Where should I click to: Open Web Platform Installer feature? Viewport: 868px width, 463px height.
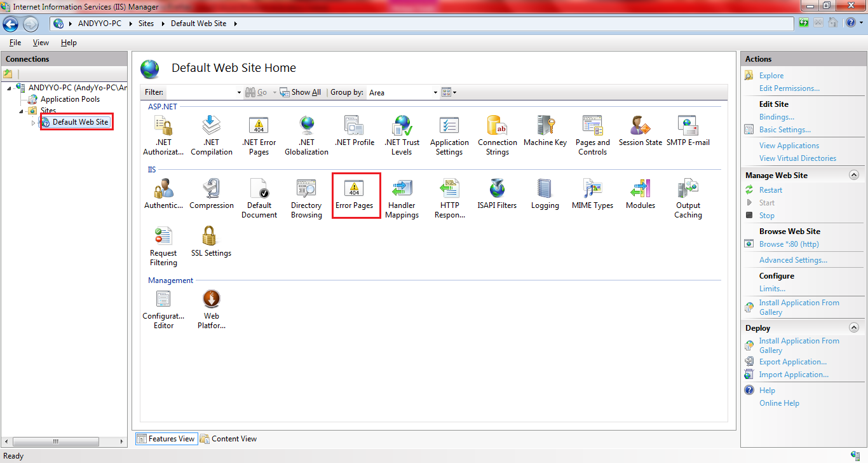point(212,309)
